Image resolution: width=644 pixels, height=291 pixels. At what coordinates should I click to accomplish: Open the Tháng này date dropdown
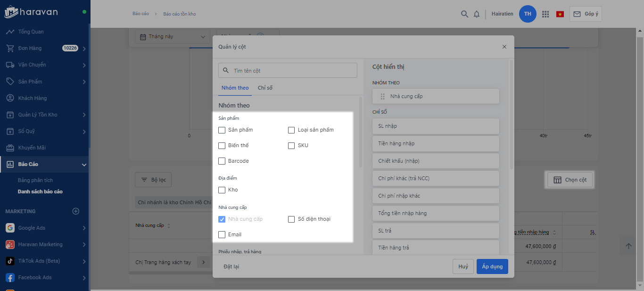pos(173,36)
